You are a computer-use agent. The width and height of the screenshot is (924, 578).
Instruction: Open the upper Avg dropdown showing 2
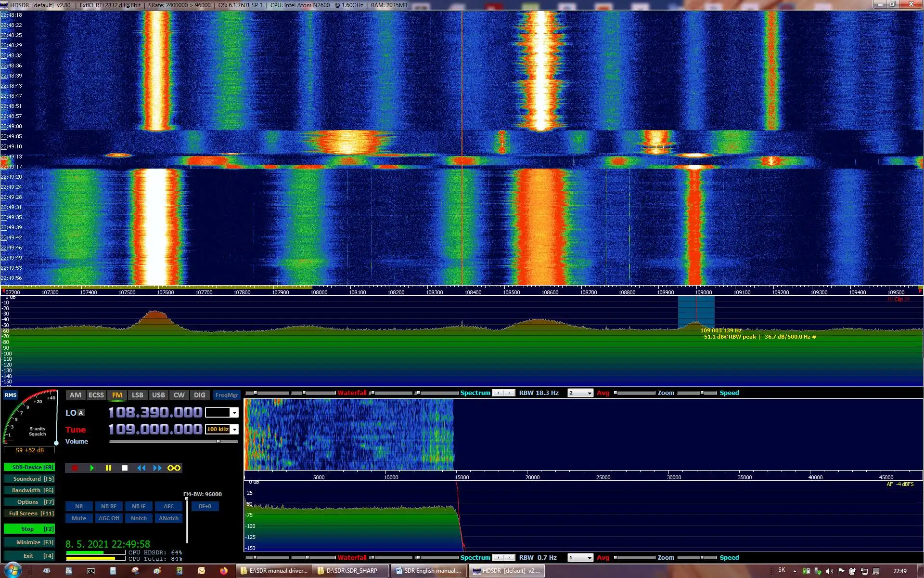[589, 393]
